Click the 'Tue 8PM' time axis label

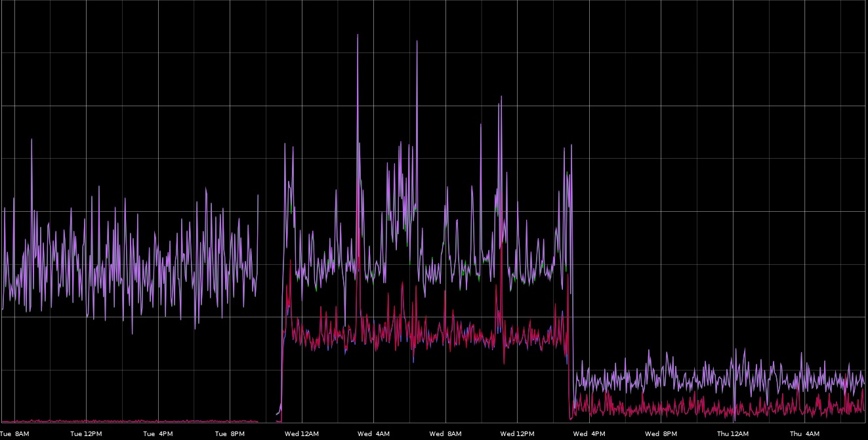click(230, 434)
